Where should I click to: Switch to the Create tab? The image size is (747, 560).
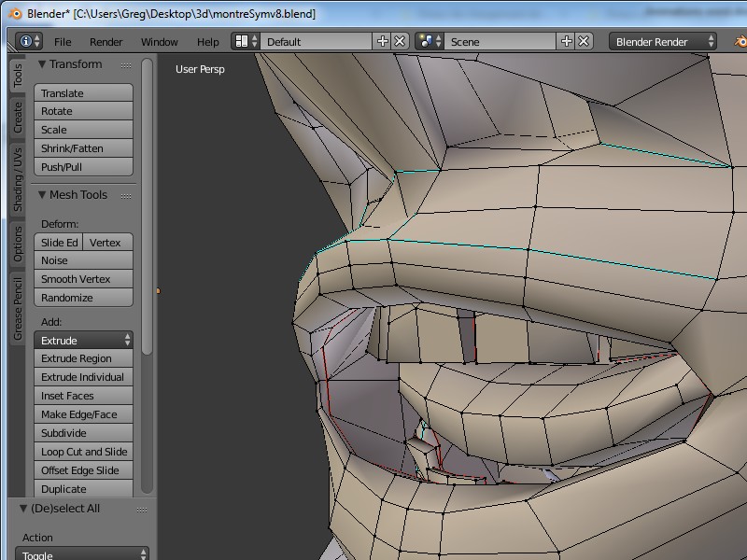click(x=18, y=118)
